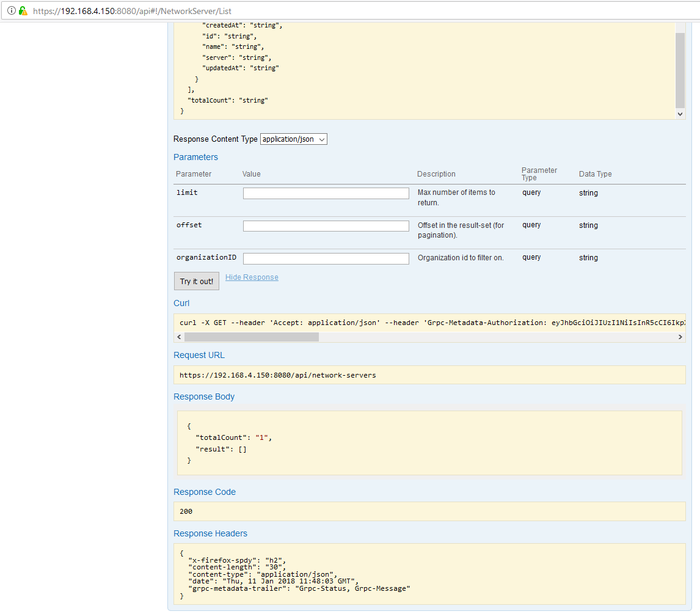Viewport: 700px width, 614px height.
Task: Click the Response Body section heading
Action: coord(204,397)
